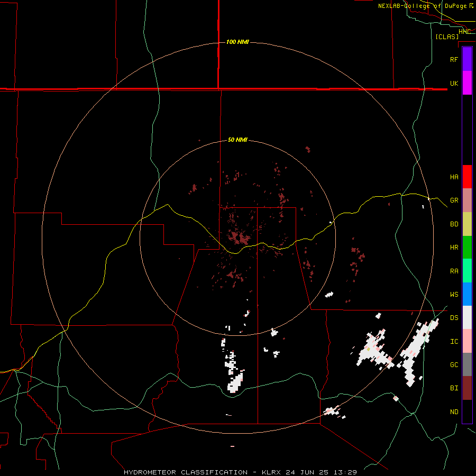The image size is (476, 476).
Task: Click the 100 NMI range ring label
Action: coord(237,42)
